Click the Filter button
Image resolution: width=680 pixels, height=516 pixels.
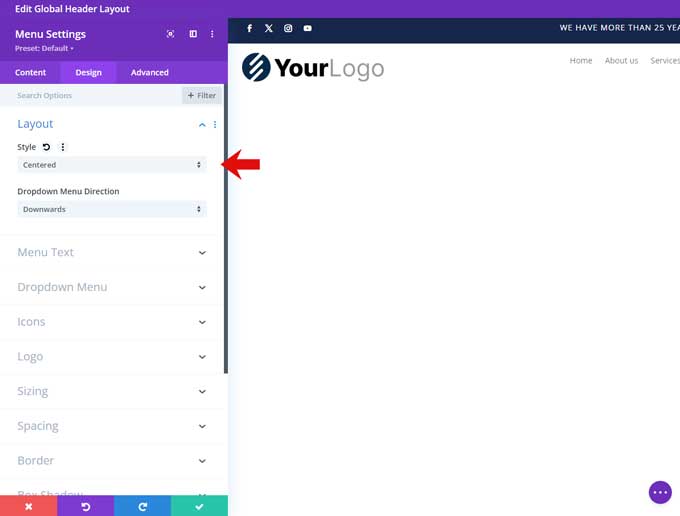201,96
